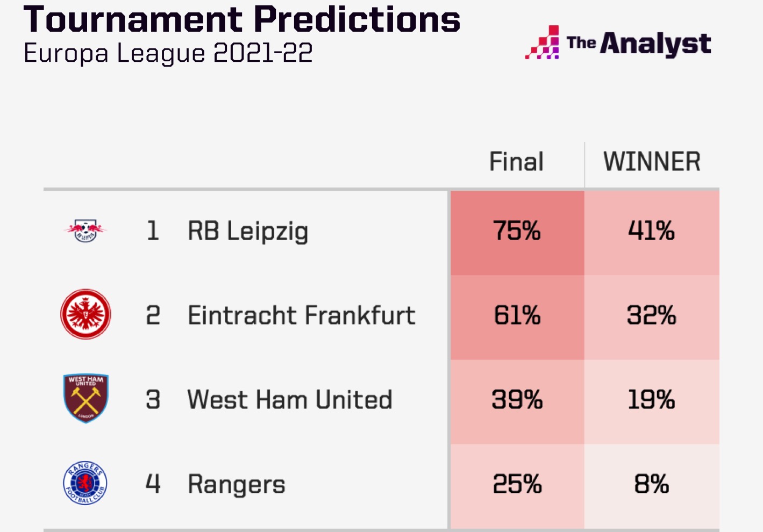Select the WINNER column header

(652, 162)
